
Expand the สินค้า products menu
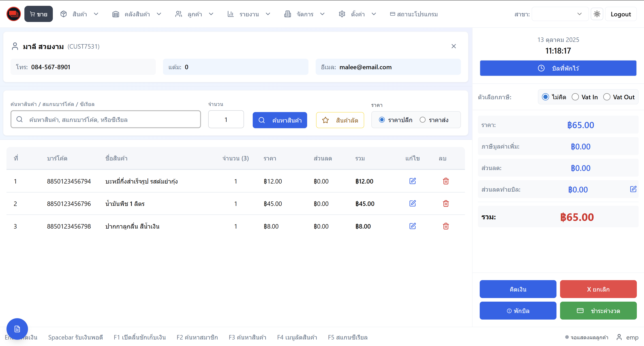[79, 14]
